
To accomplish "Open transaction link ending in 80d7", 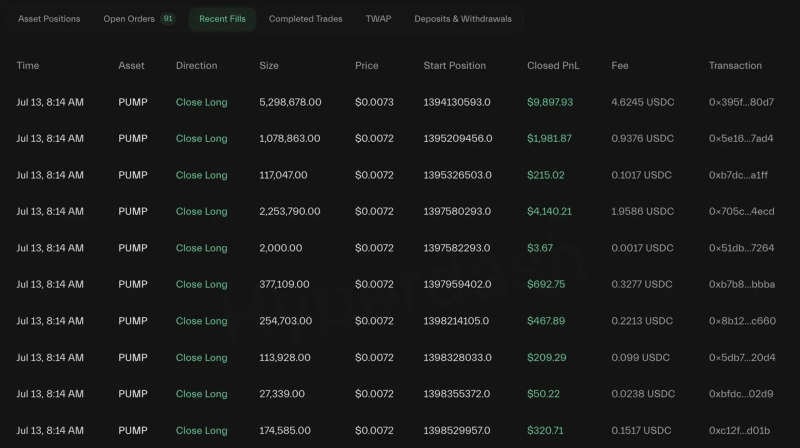I will tap(741, 102).
